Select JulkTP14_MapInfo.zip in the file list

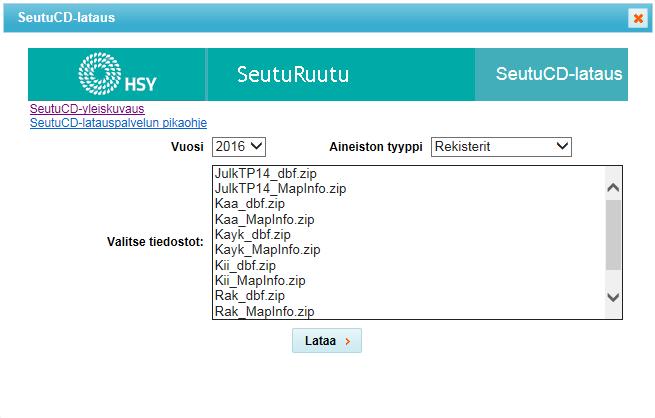click(409, 189)
